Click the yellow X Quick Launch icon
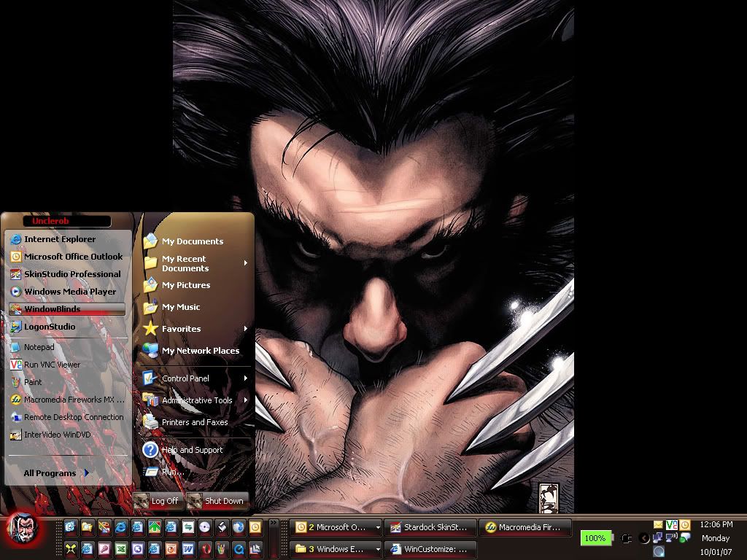Image resolution: width=747 pixels, height=560 pixels. [71, 549]
